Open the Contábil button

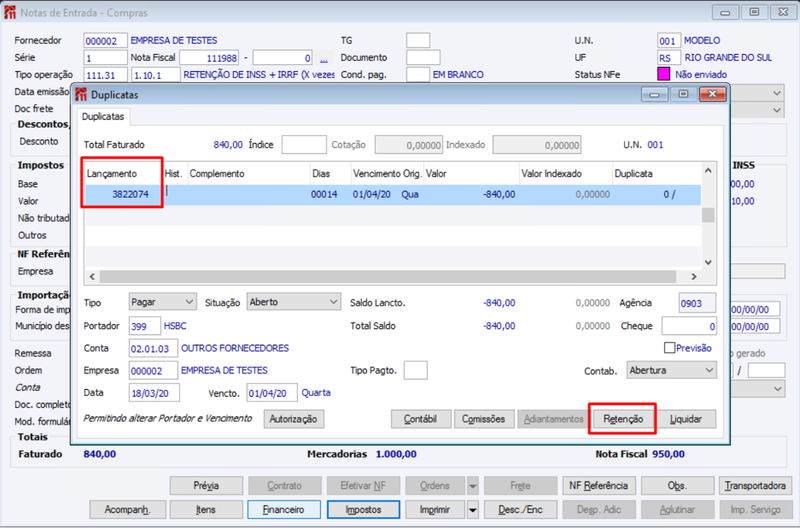[x=420, y=419]
